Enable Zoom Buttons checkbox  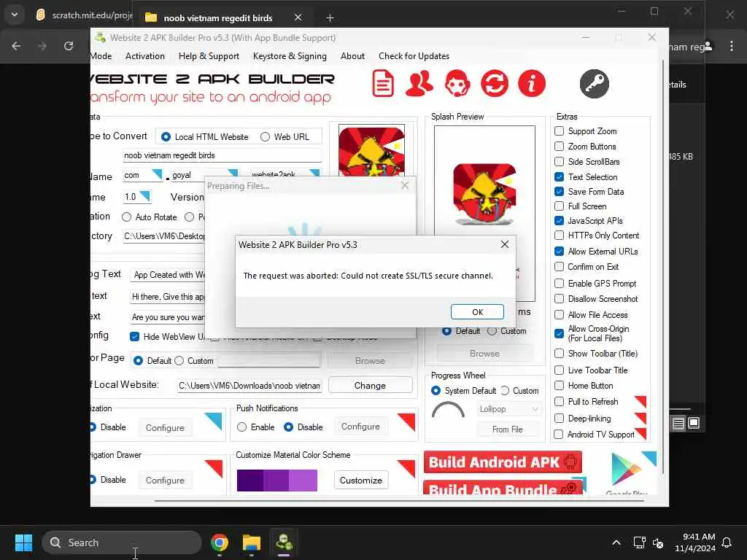[560, 146]
